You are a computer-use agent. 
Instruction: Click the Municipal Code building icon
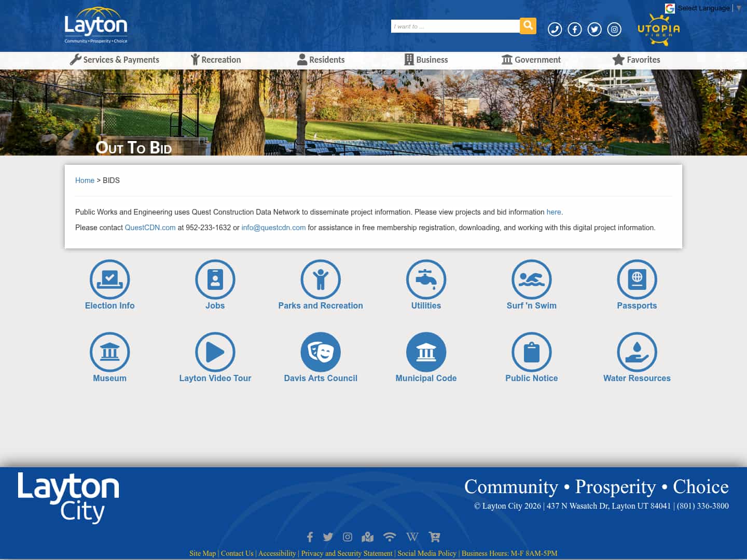pos(426,352)
